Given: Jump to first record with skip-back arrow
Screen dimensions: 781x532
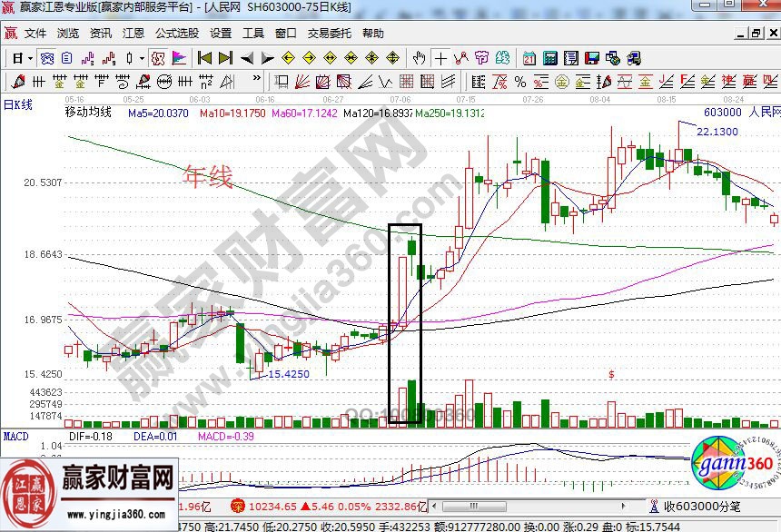Looking at the screenshot, I should [205, 57].
